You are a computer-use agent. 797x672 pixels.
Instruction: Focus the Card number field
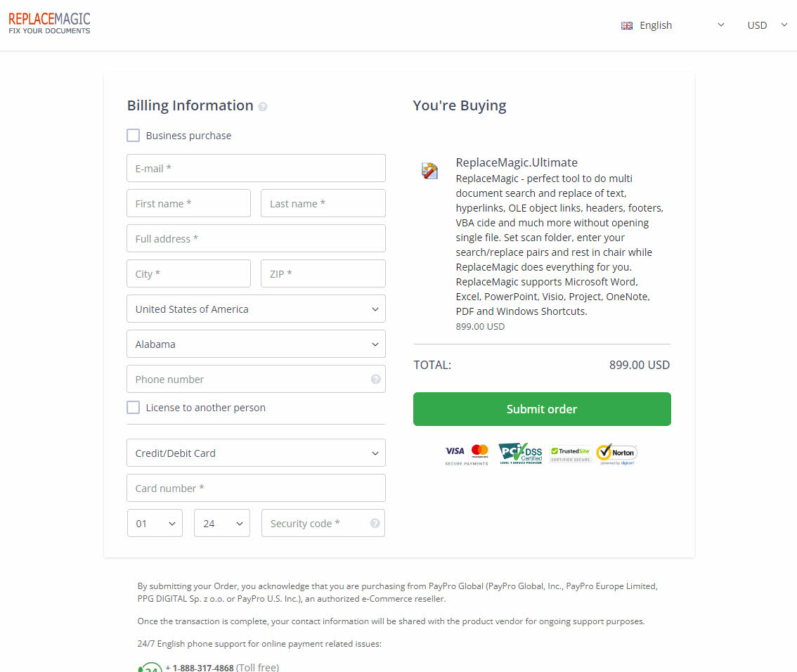tap(256, 489)
